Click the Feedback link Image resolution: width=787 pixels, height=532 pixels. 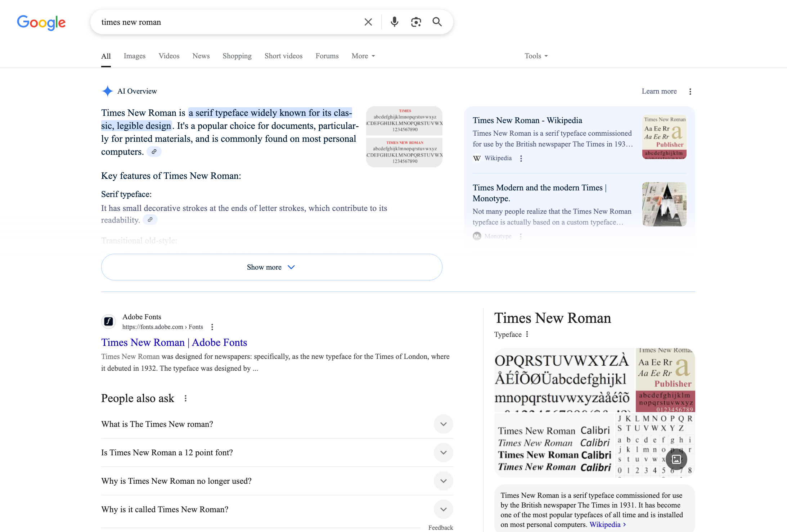coord(441,528)
